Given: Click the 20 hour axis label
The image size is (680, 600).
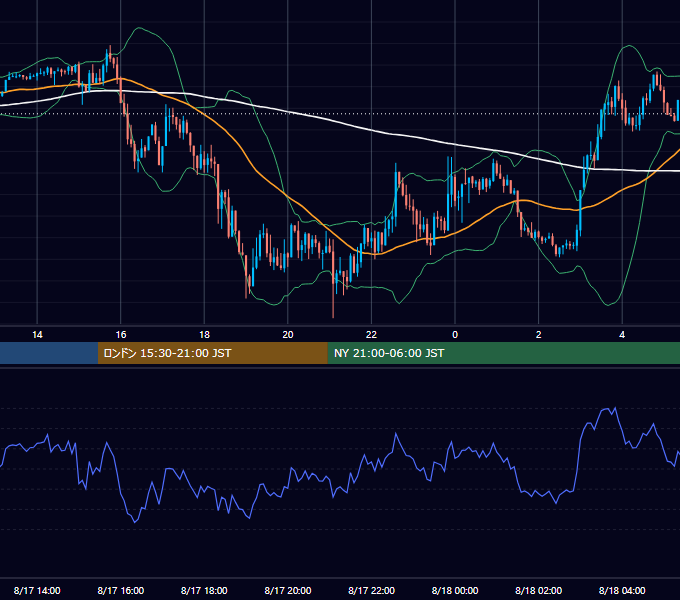Looking at the screenshot, I should coord(288,335).
